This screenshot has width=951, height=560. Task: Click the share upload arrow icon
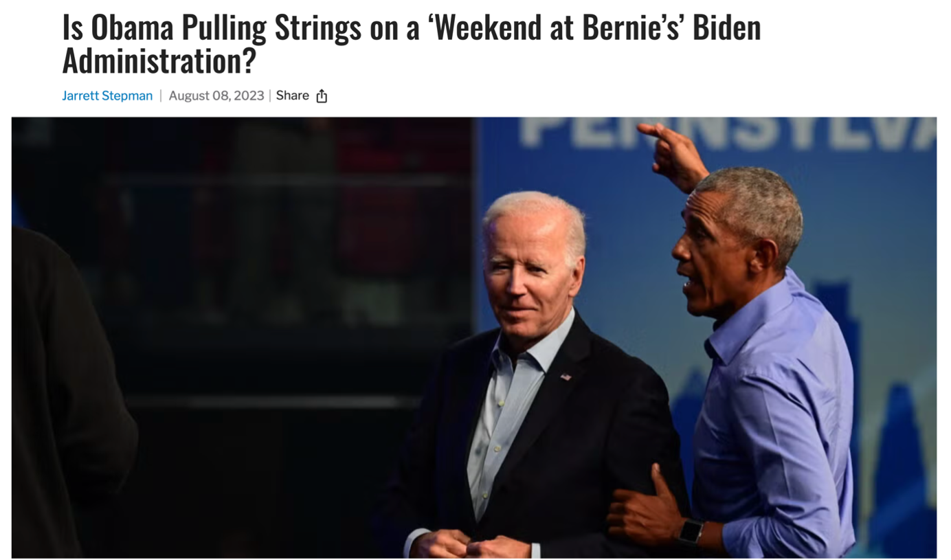pyautogui.click(x=322, y=96)
